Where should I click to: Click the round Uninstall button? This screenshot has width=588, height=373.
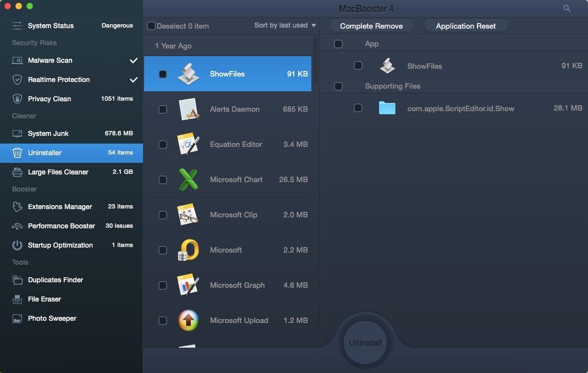[x=366, y=343]
